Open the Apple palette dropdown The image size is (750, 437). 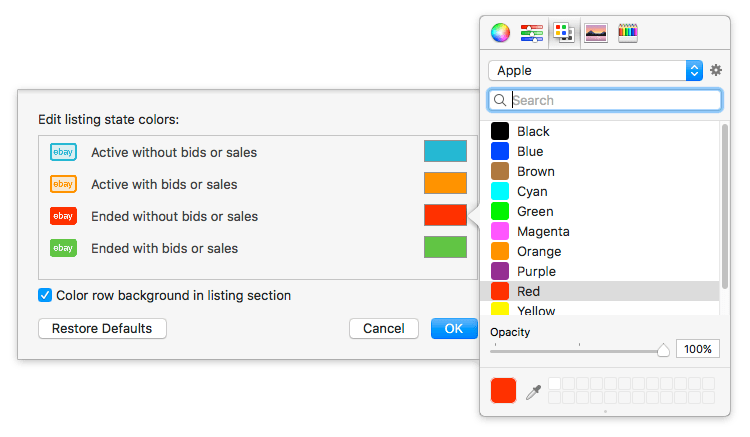(x=596, y=70)
